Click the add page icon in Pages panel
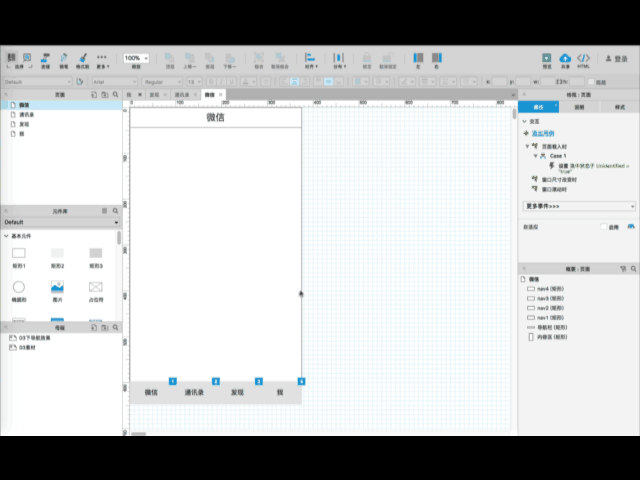 coord(94,95)
